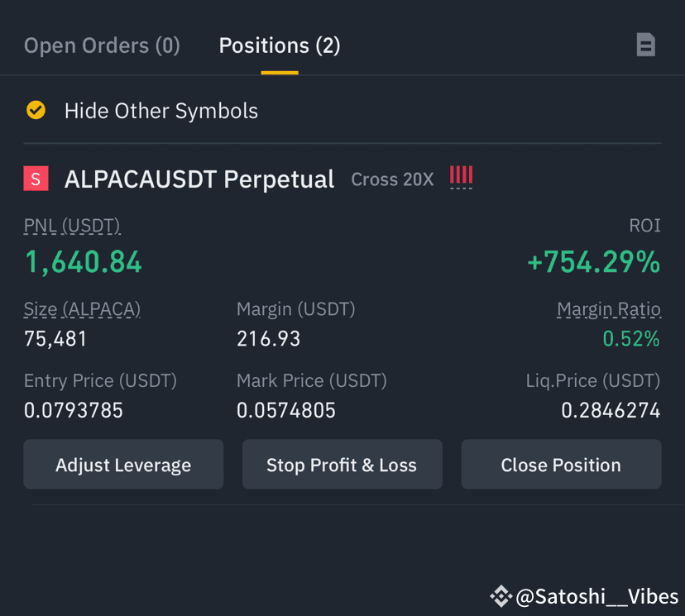The width and height of the screenshot is (685, 616).
Task: Click the +754.29% ROI value
Action: tap(594, 262)
